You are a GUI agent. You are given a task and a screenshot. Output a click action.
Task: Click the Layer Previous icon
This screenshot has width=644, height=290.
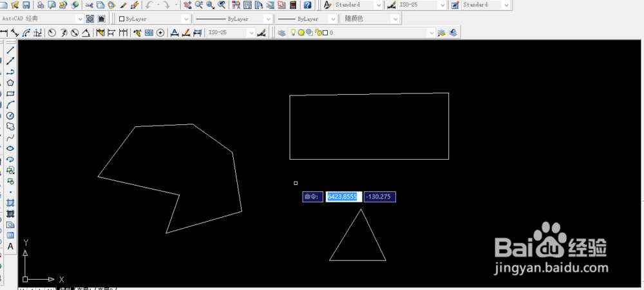click(453, 32)
